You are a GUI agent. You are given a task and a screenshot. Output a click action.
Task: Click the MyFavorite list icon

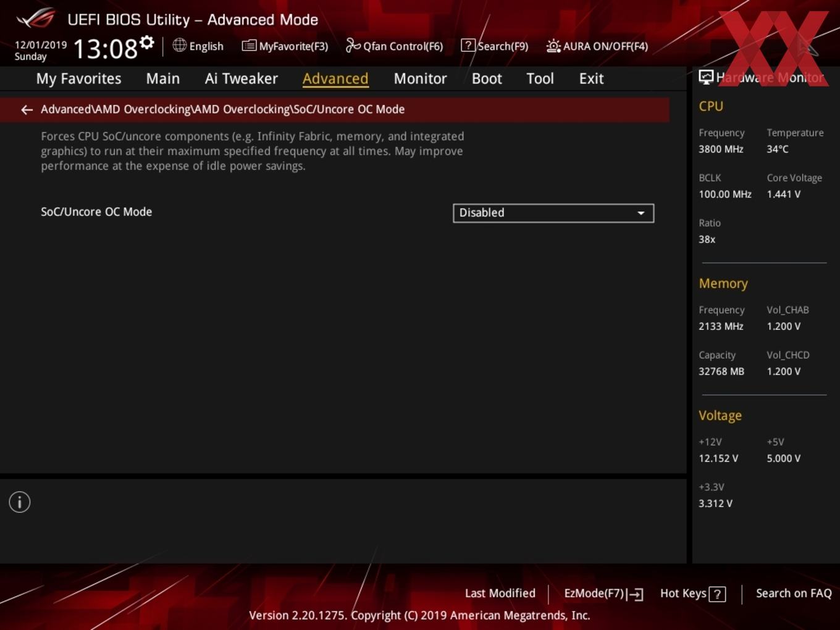pyautogui.click(x=249, y=46)
